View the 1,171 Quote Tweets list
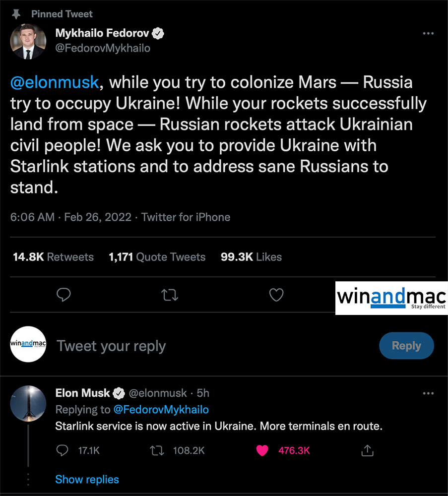 coord(157,257)
